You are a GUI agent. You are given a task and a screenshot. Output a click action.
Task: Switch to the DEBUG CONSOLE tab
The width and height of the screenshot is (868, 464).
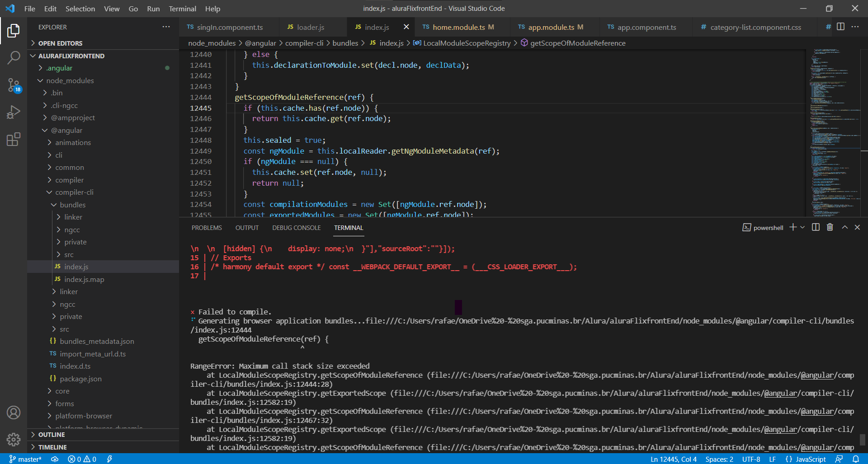(x=296, y=228)
